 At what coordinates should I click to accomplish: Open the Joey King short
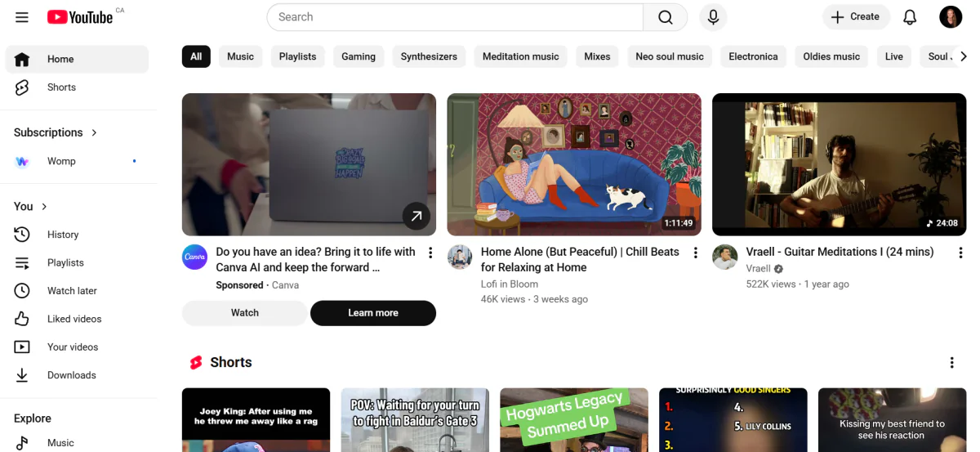click(256, 420)
